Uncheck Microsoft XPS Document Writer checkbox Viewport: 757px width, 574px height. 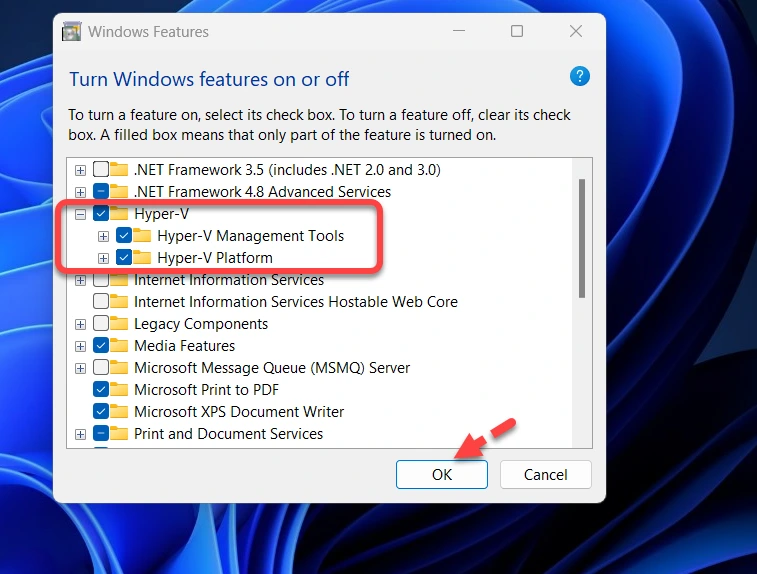pos(100,411)
